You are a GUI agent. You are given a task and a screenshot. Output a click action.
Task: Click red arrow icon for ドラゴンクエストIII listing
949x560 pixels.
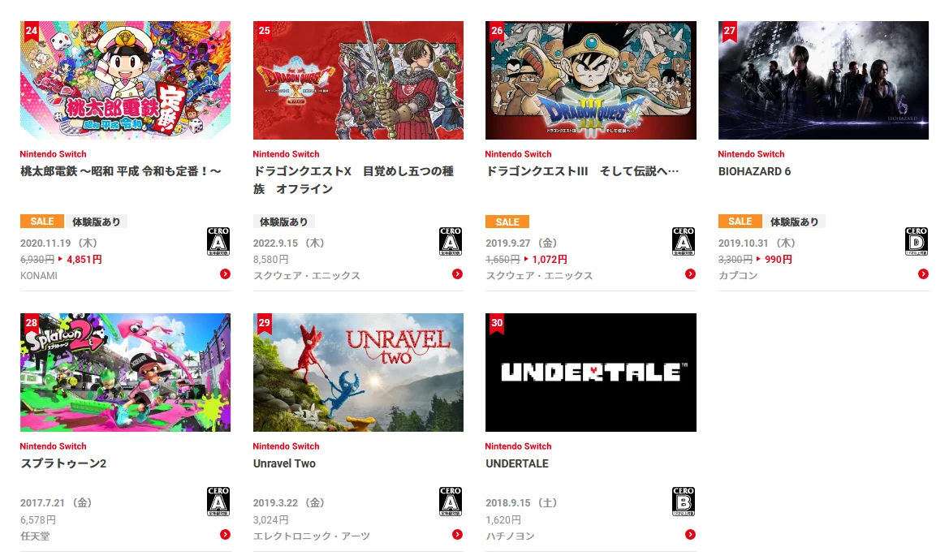pyautogui.click(x=690, y=274)
